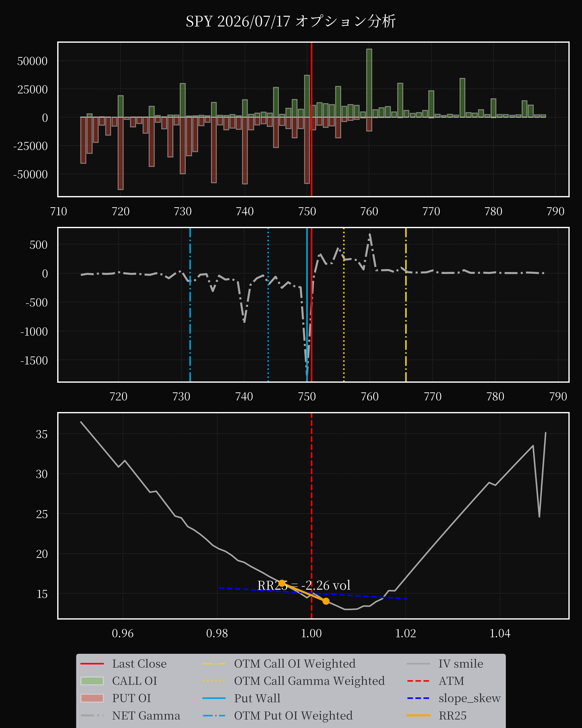Image resolution: width=582 pixels, height=728 pixels.
Task: Click the red PUT OI legend swatch
Action: tap(92, 698)
